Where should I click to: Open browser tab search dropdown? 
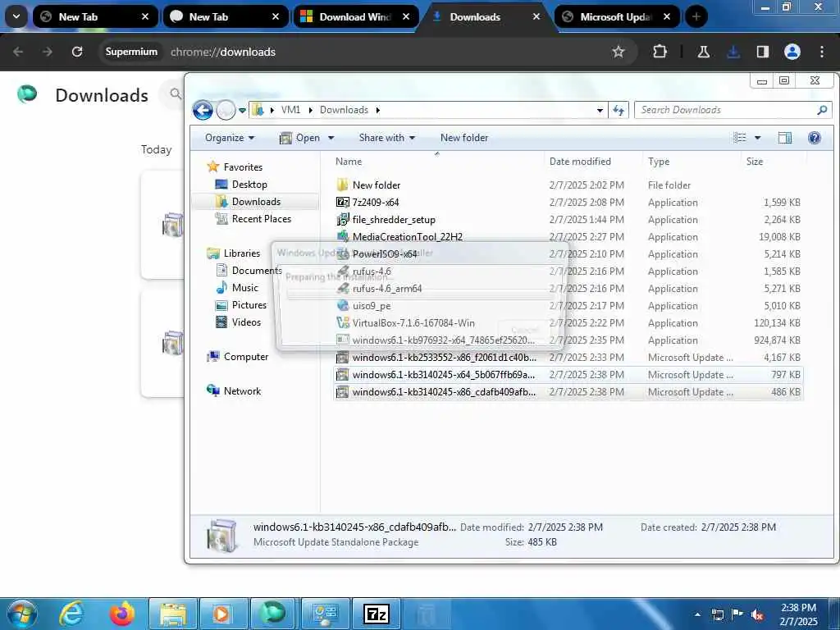point(16,16)
